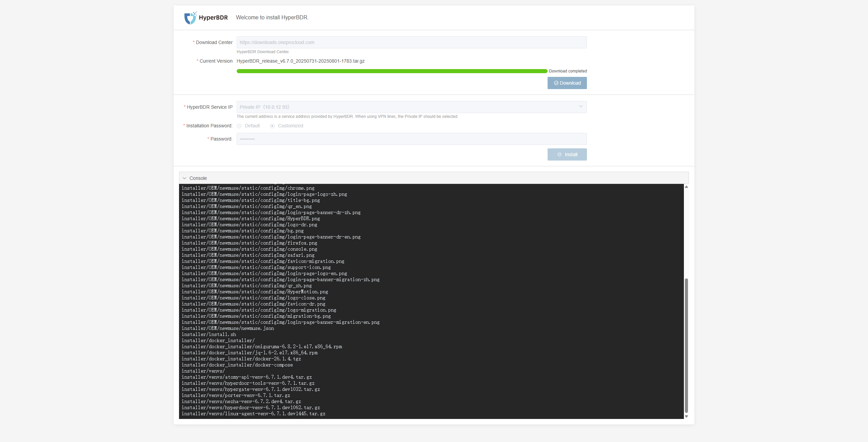Click console line configImg/HyperBDR.png

coord(251,218)
